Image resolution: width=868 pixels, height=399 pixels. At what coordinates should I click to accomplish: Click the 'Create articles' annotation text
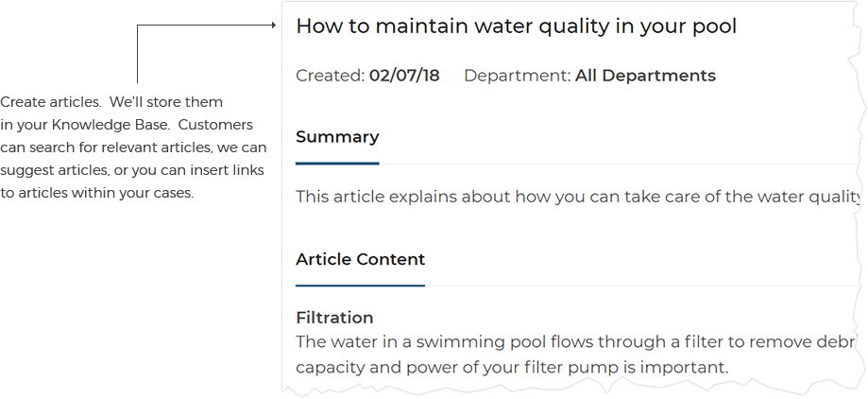point(133,147)
